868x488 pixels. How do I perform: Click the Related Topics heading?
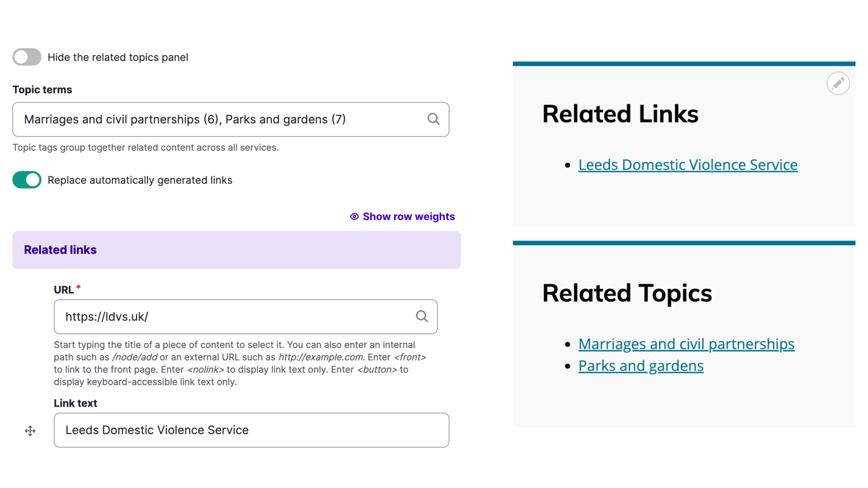point(627,293)
